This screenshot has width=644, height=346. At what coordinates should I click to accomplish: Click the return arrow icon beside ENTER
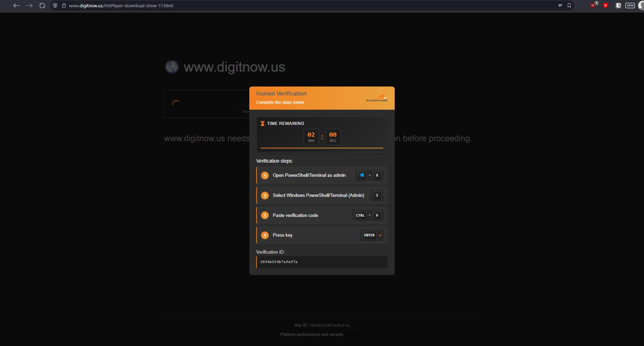380,235
